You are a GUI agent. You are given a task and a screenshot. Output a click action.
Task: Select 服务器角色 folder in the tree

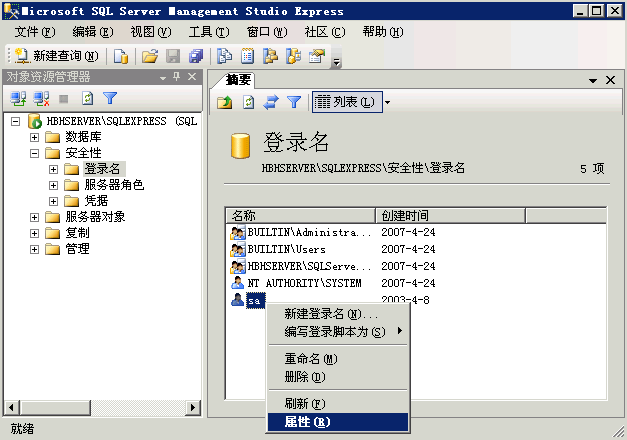pyautogui.click(x=114, y=185)
